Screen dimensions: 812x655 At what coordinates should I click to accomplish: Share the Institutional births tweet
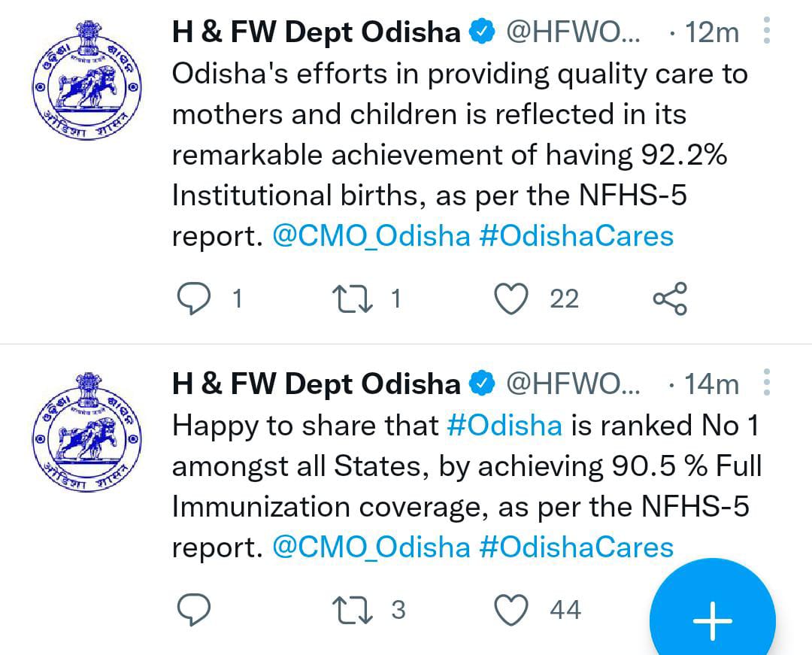[670, 299]
